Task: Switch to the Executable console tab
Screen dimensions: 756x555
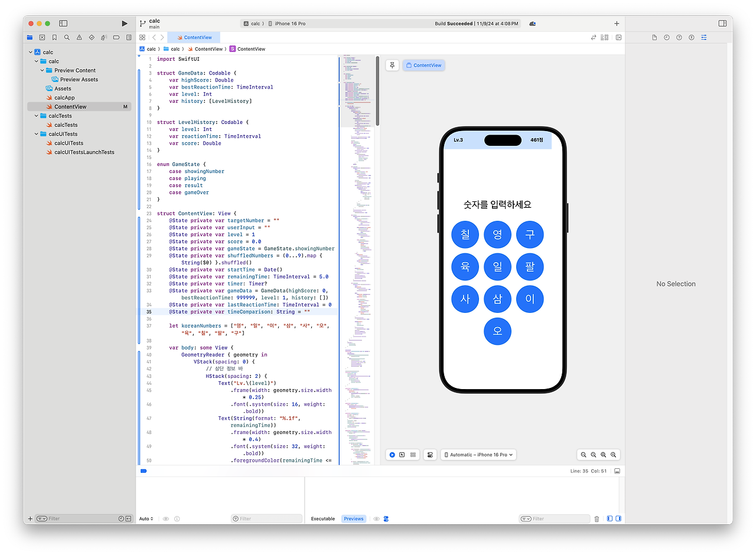Action: pyautogui.click(x=323, y=519)
